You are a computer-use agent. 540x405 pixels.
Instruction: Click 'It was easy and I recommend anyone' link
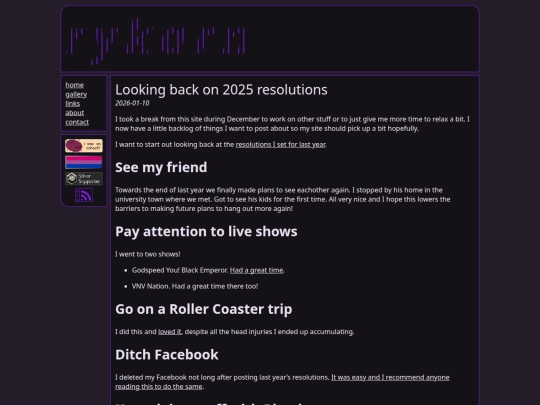(x=390, y=377)
